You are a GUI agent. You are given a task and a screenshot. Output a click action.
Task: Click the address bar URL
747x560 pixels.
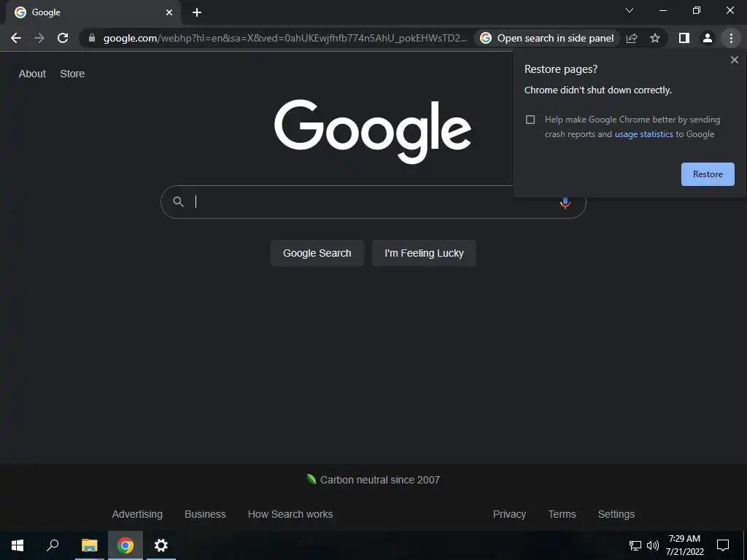point(285,38)
